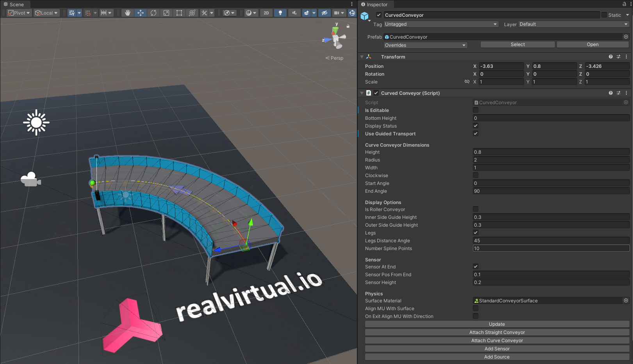Screen dimensions: 633x364
Task: Select the Rect transform tool
Action: pyautogui.click(x=179, y=13)
